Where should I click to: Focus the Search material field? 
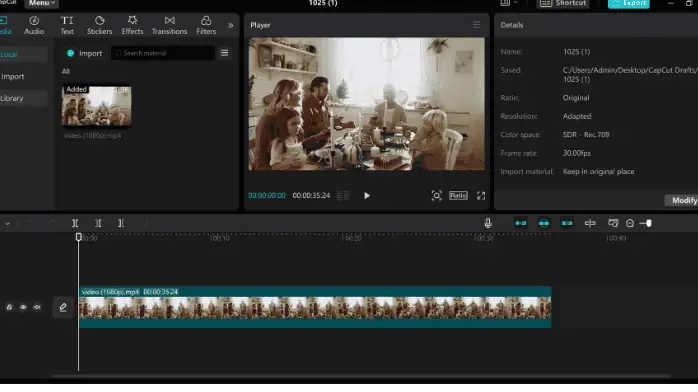click(x=163, y=53)
